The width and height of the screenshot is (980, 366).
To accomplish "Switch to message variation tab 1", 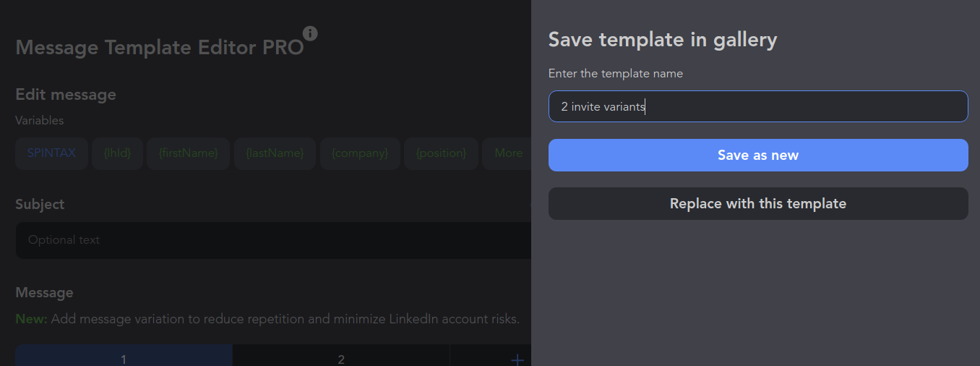I will pyautogui.click(x=124, y=359).
